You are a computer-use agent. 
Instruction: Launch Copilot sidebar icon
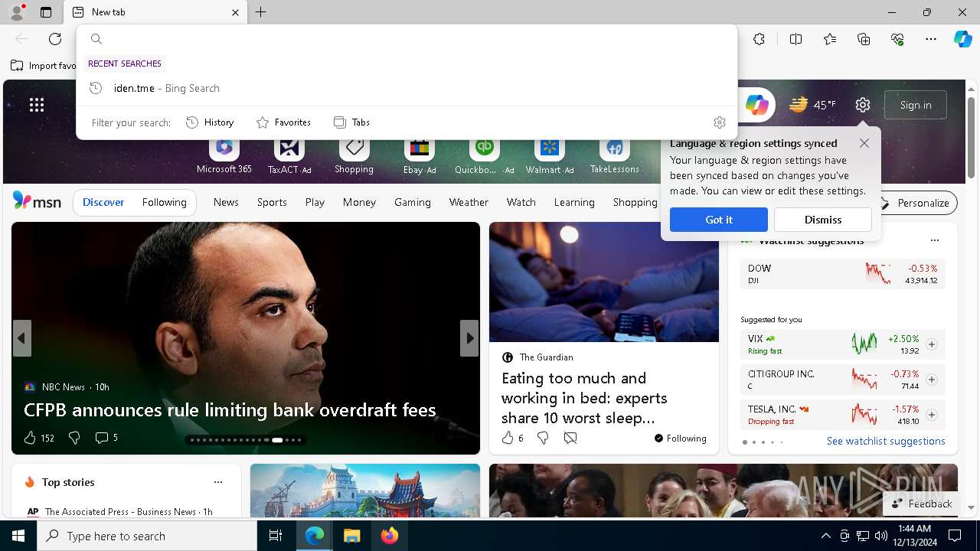962,39
